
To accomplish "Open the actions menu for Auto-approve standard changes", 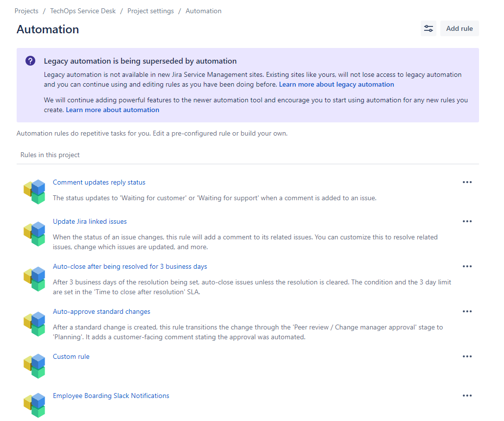I will tap(467, 311).
